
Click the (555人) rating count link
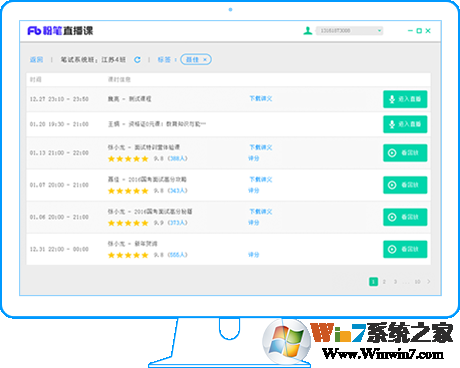177,255
